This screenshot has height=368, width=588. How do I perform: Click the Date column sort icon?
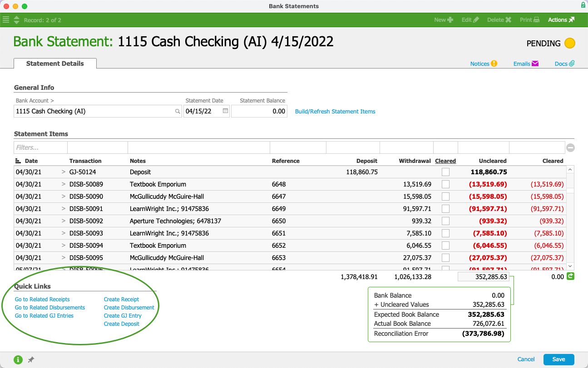point(18,161)
